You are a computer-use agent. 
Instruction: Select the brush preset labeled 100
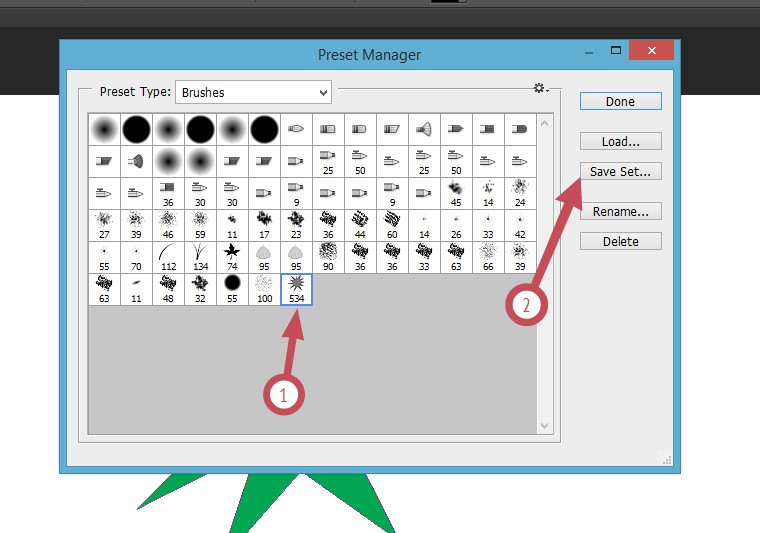pos(264,289)
